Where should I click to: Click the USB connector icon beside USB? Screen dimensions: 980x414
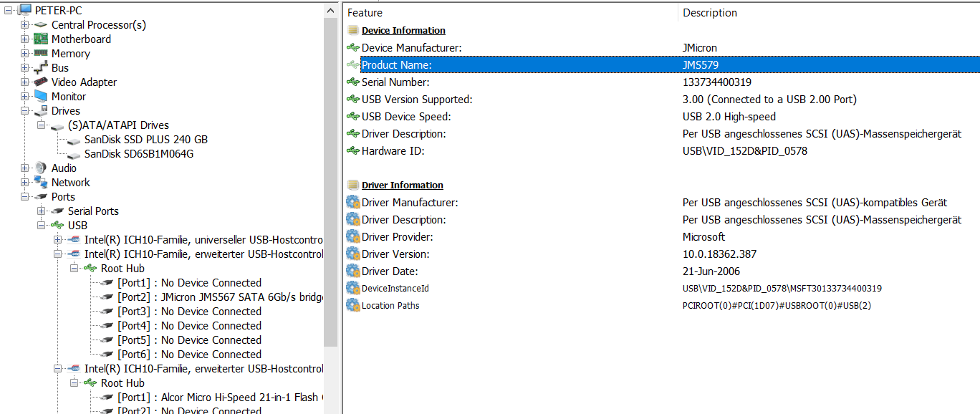click(x=57, y=226)
